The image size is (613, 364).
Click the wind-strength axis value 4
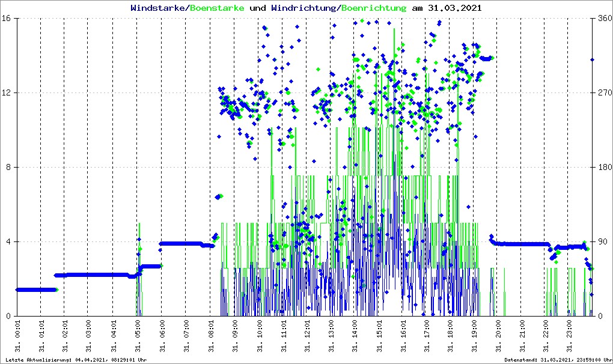pos(7,241)
